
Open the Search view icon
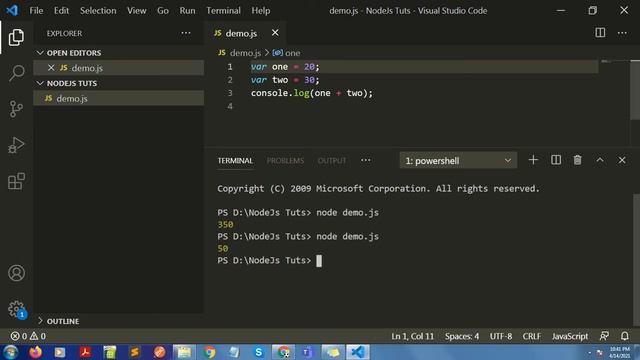click(16, 73)
